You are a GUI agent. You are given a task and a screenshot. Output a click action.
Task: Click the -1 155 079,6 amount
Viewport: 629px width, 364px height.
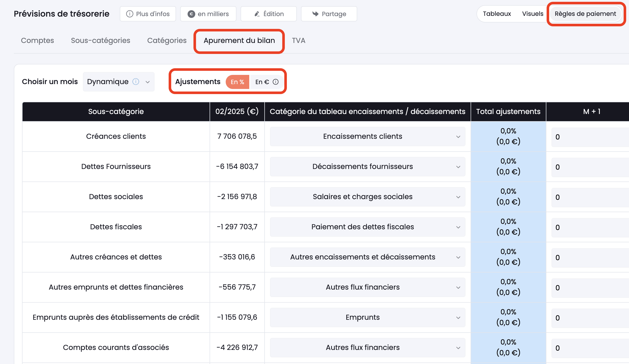pos(237,317)
